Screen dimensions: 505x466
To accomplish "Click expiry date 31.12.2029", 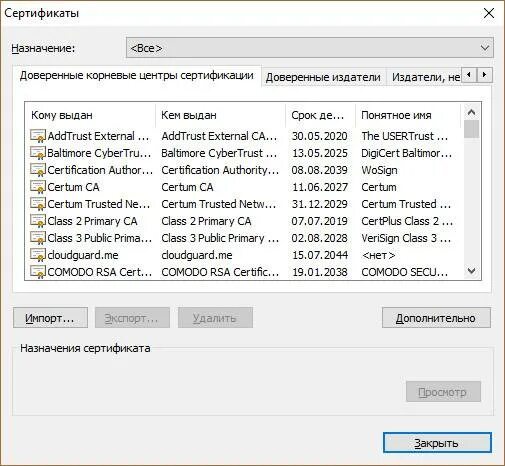I will pos(320,204).
